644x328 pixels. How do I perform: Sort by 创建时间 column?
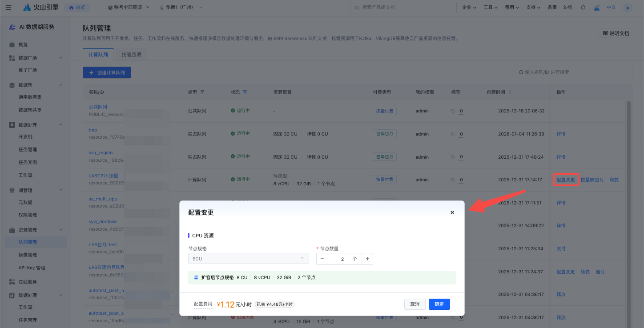click(x=510, y=92)
